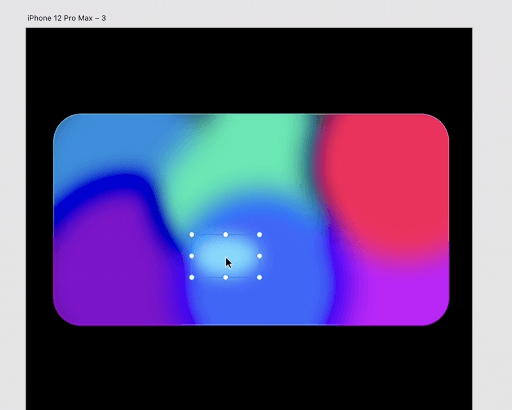512x410 pixels.
Task: Click the bottom-right selection handle
Action: pos(259,277)
